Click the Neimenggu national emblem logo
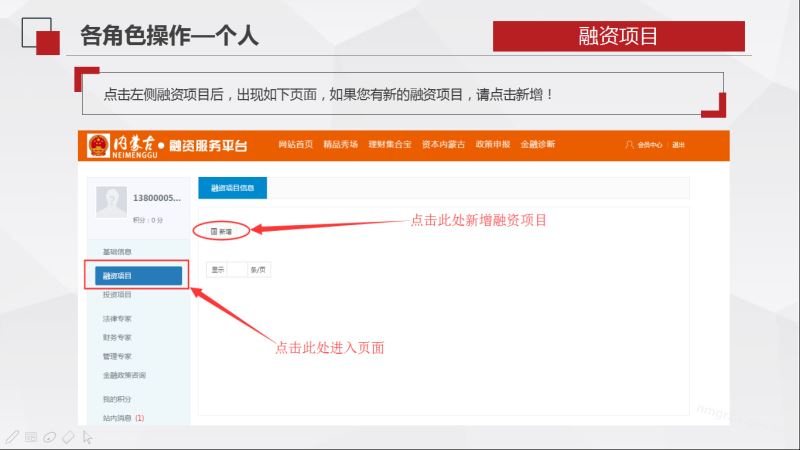800x450 pixels. pyautogui.click(x=99, y=145)
